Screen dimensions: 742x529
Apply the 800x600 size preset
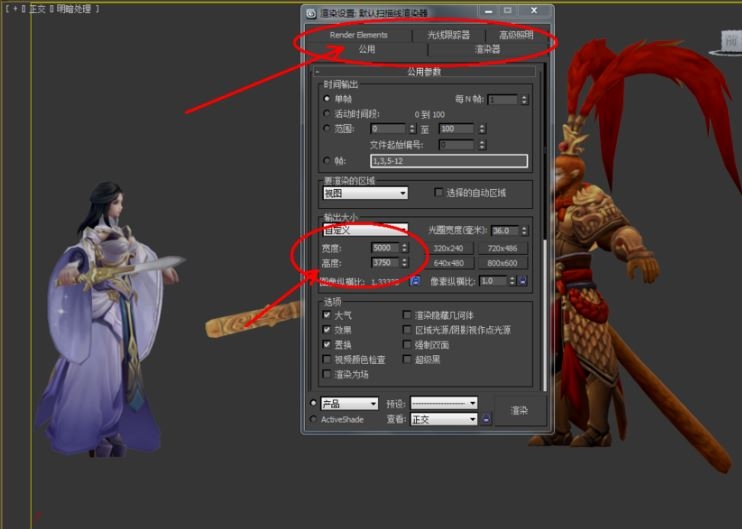tap(502, 263)
